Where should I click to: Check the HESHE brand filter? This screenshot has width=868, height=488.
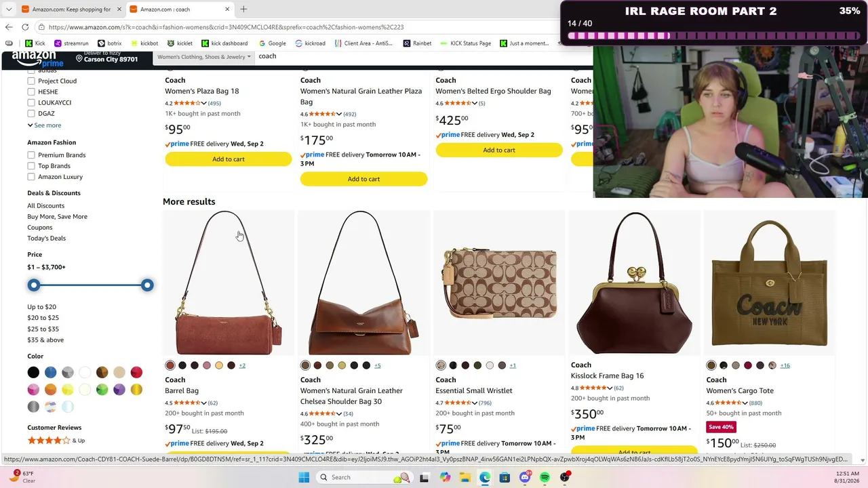tap(31, 91)
